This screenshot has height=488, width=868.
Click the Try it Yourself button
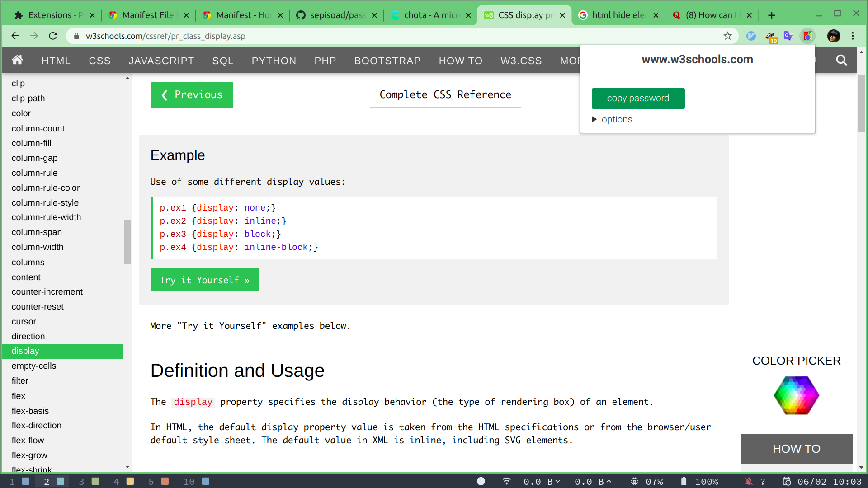click(204, 280)
